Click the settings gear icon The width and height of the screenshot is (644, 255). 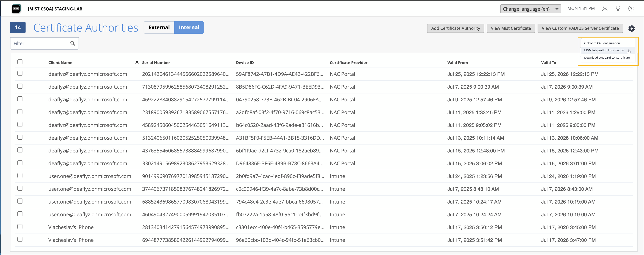(x=631, y=28)
